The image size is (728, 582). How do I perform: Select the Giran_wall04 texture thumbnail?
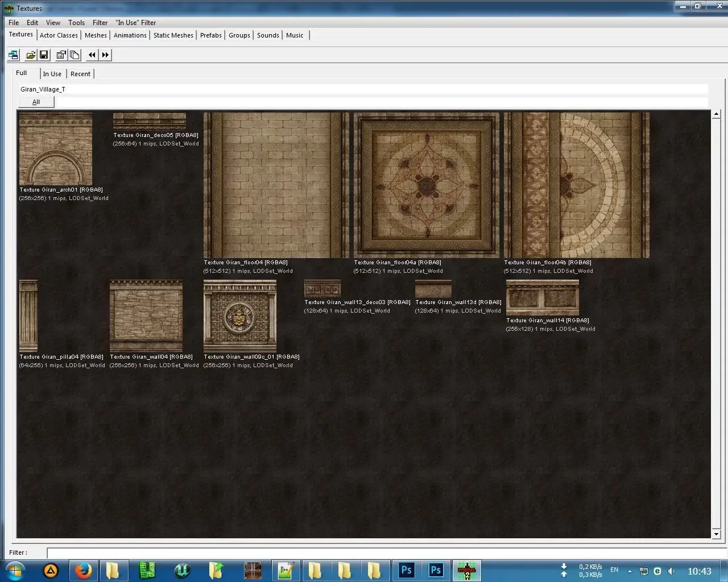click(146, 316)
